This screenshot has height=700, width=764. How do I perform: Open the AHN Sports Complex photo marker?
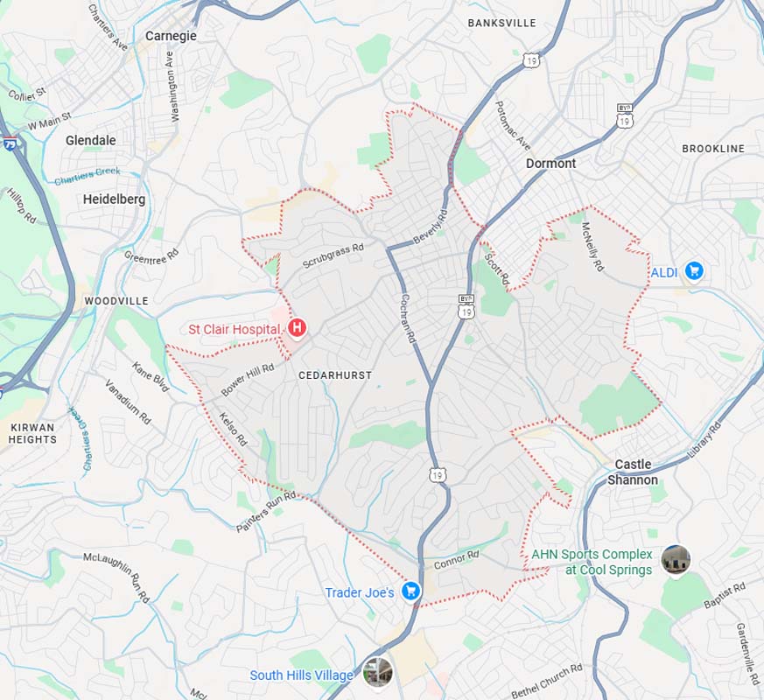click(676, 560)
